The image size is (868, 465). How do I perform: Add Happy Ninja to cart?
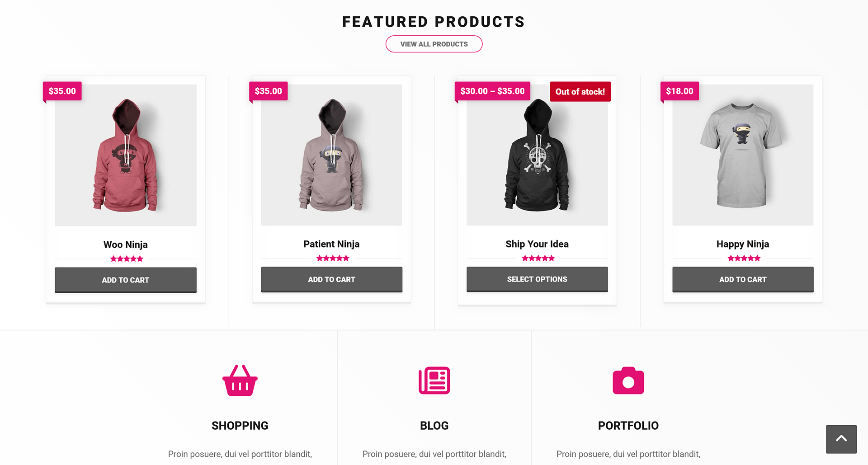pyautogui.click(x=743, y=280)
